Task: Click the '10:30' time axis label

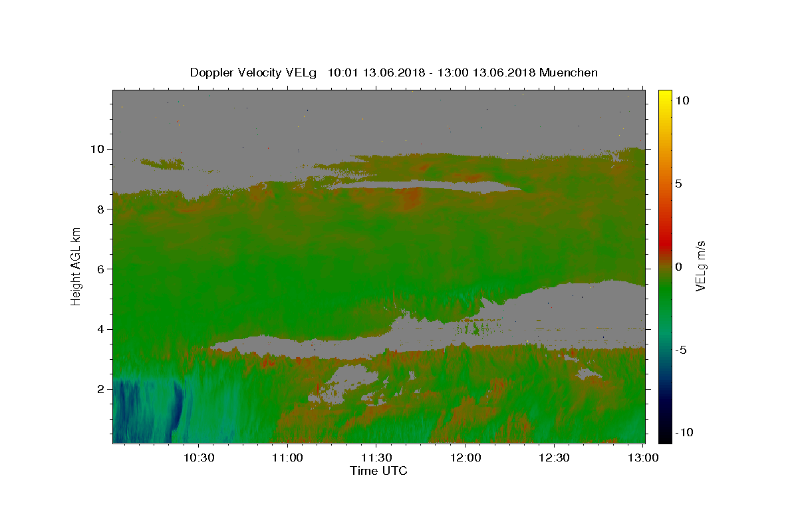Action: pyautogui.click(x=198, y=458)
